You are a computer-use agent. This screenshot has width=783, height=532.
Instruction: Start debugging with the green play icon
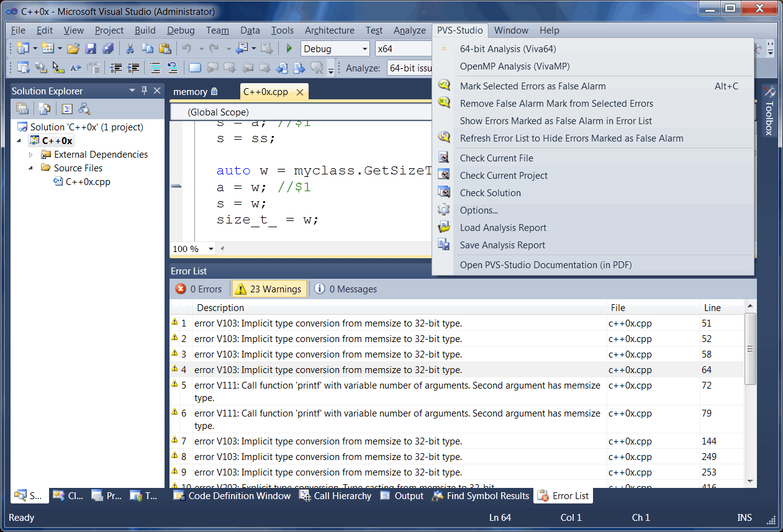pos(289,48)
